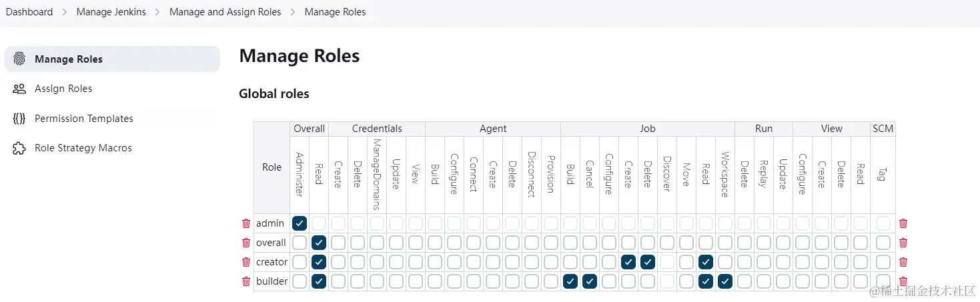Viewport: 980px width, 302px height.
Task: Click the puzzle piece Role Strategy Macros icon
Action: (19, 148)
